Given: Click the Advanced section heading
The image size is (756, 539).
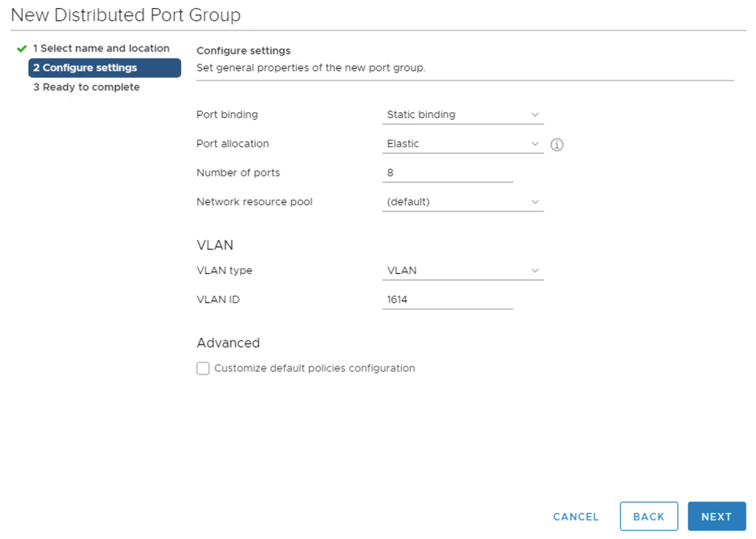Looking at the screenshot, I should point(228,343).
